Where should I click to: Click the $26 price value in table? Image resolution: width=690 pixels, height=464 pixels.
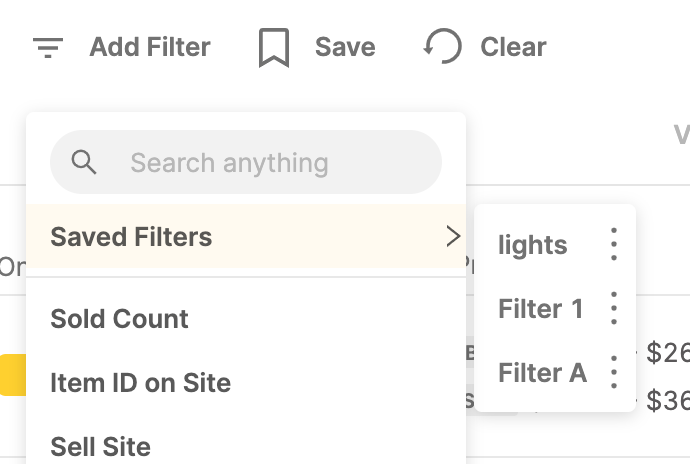click(668, 353)
